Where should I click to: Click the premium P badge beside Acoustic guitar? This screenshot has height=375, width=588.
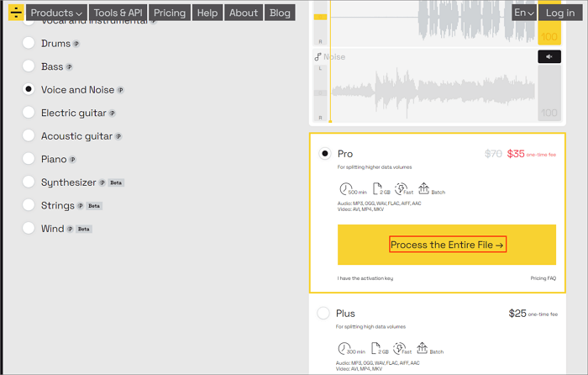pyautogui.click(x=118, y=137)
